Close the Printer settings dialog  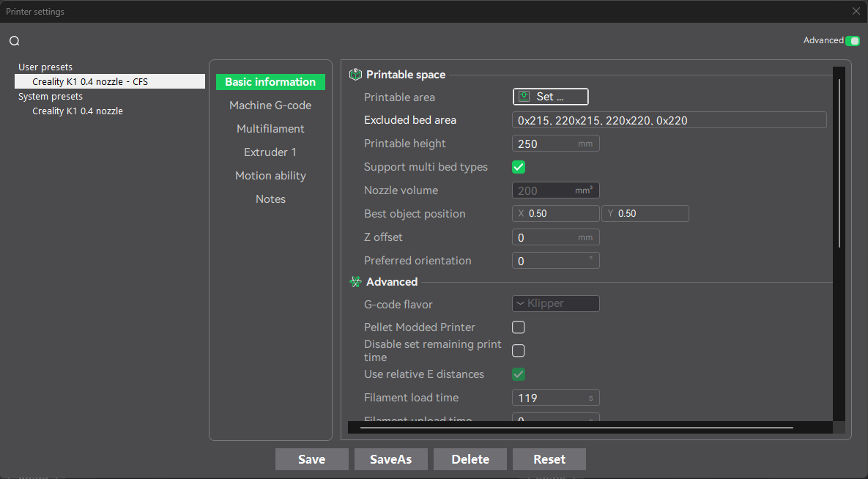pos(856,11)
